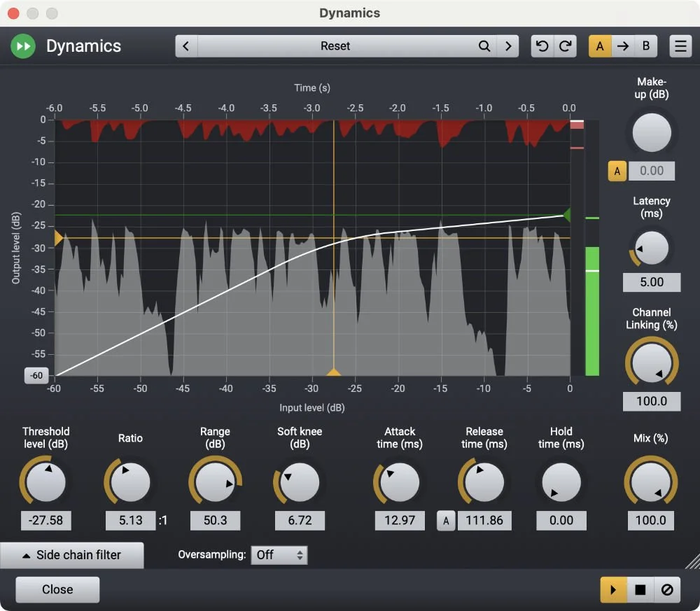The width and height of the screenshot is (700, 611).
Task: Undo the last parameter change
Action: pos(541,45)
